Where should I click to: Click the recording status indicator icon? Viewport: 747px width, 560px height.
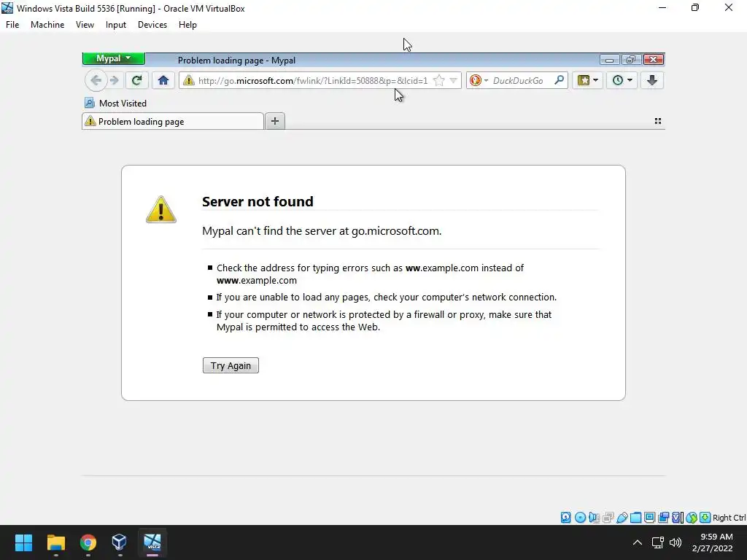click(663, 517)
